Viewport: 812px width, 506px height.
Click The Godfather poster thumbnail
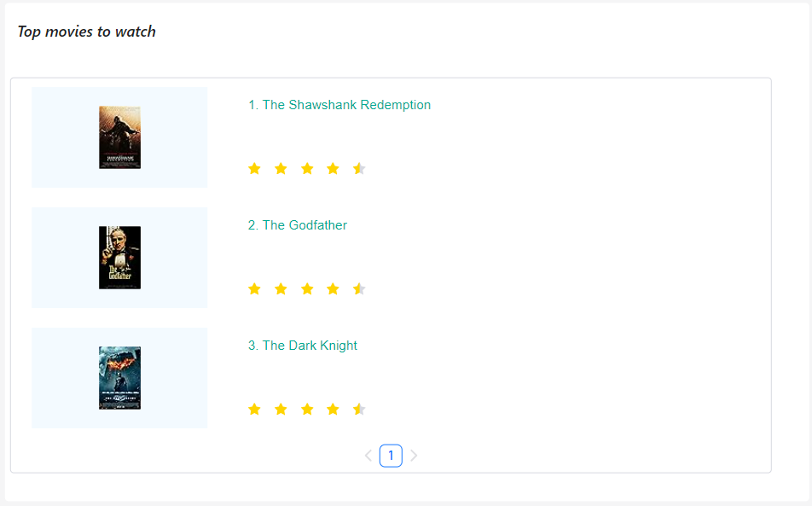point(119,258)
